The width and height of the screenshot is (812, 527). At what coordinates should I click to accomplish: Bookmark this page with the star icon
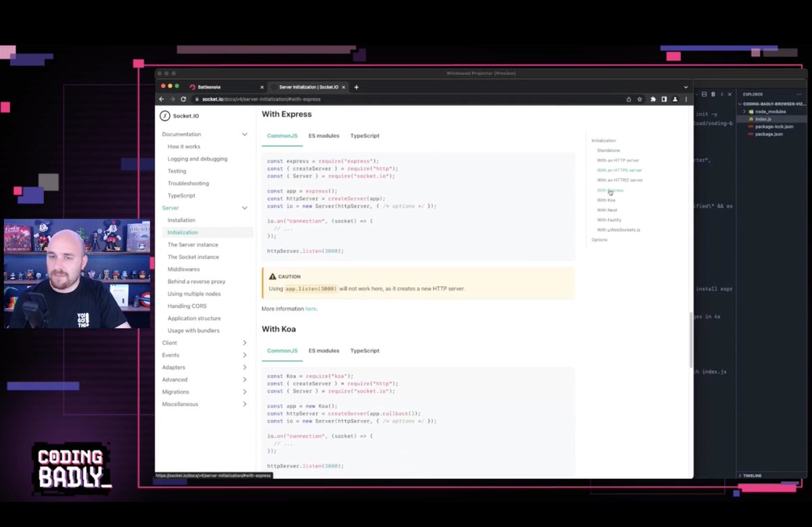coord(639,99)
